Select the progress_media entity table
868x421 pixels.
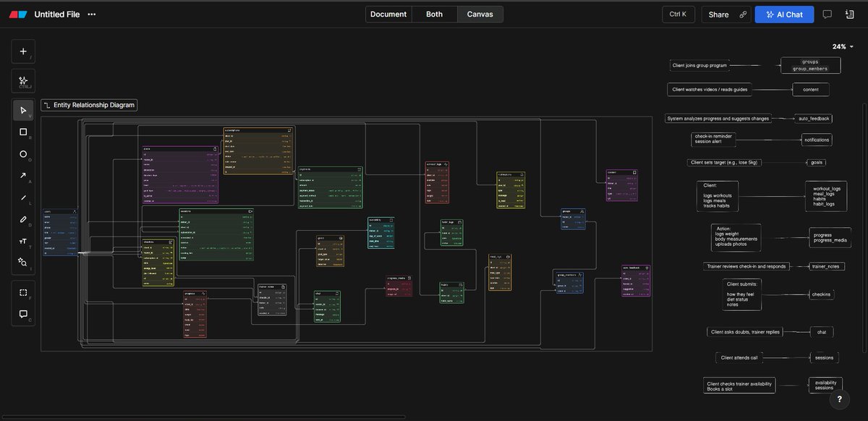[x=399, y=286]
